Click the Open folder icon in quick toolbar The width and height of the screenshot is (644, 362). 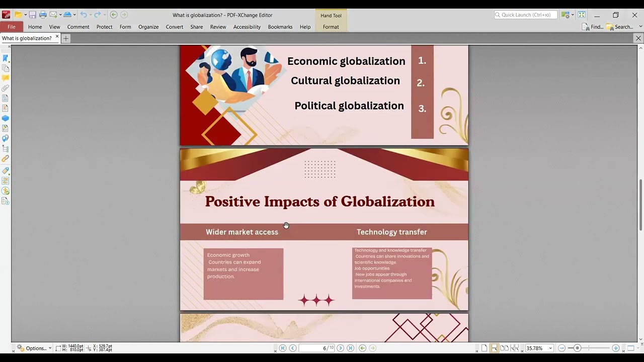click(18, 15)
